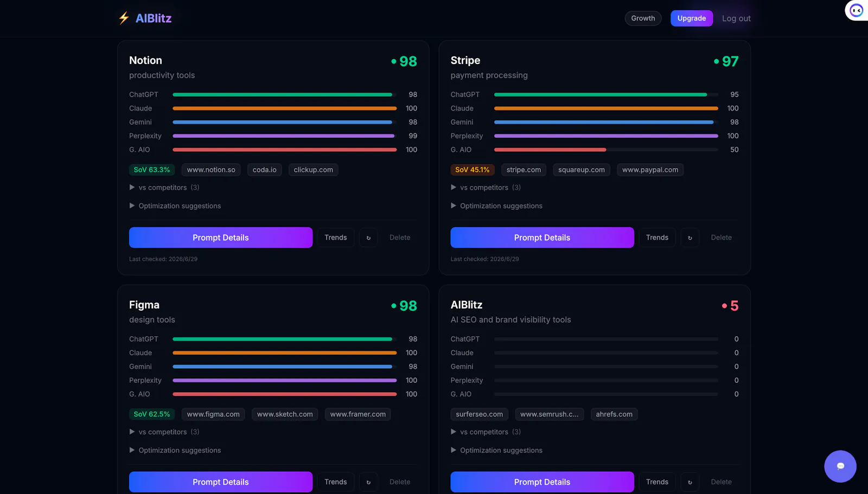This screenshot has width=868, height=494.
Task: Click the www.semrush.c... tag
Action: (550, 414)
